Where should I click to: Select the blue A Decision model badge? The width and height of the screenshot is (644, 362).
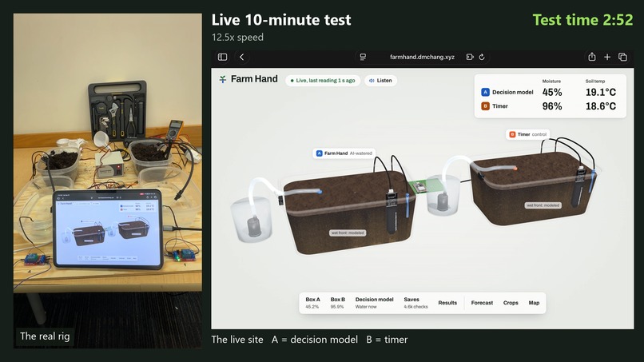tap(485, 92)
